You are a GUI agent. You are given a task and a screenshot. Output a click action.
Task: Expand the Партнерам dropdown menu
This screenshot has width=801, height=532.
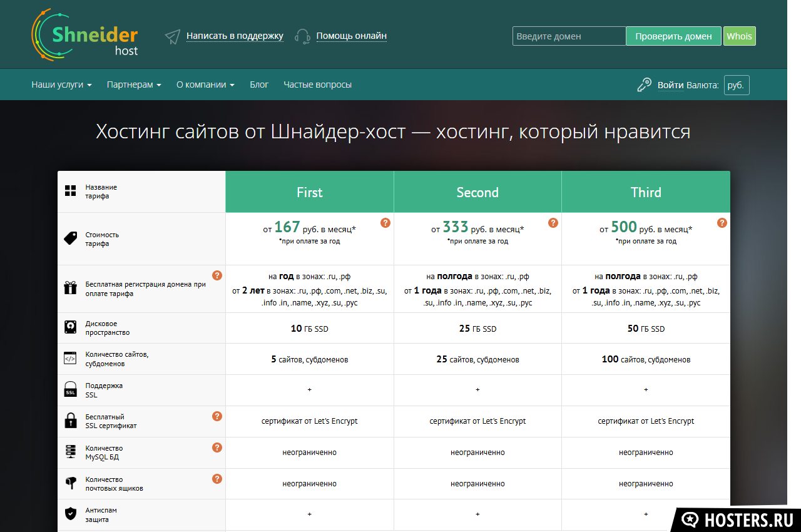click(134, 84)
